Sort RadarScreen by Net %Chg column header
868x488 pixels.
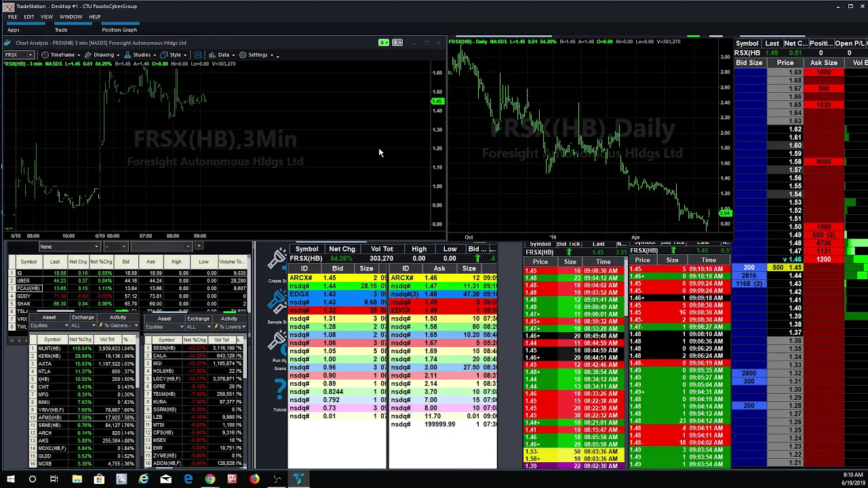click(x=101, y=262)
